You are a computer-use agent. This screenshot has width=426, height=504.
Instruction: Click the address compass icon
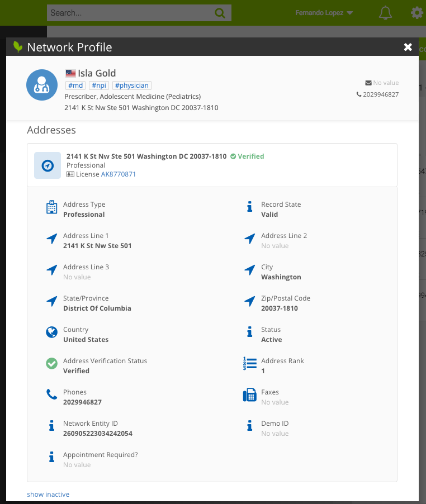pyautogui.click(x=48, y=165)
